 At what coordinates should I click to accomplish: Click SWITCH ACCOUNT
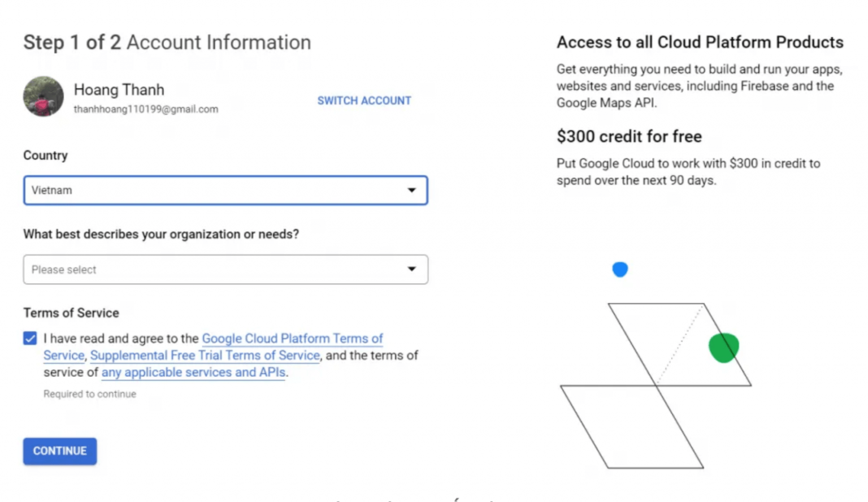pyautogui.click(x=364, y=101)
